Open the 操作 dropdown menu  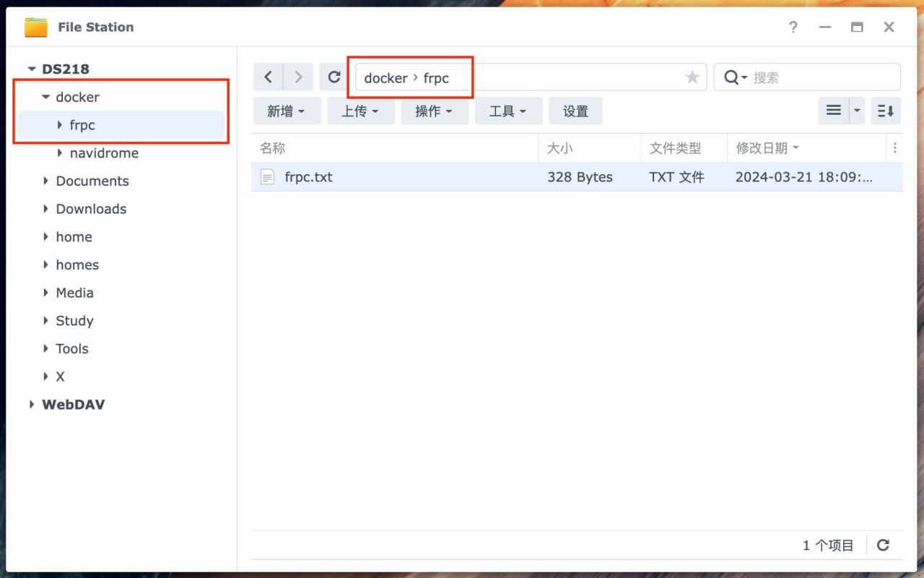[x=435, y=111]
